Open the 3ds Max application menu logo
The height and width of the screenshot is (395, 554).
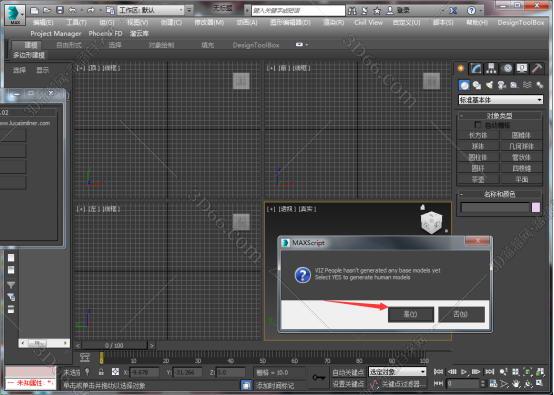[15, 15]
